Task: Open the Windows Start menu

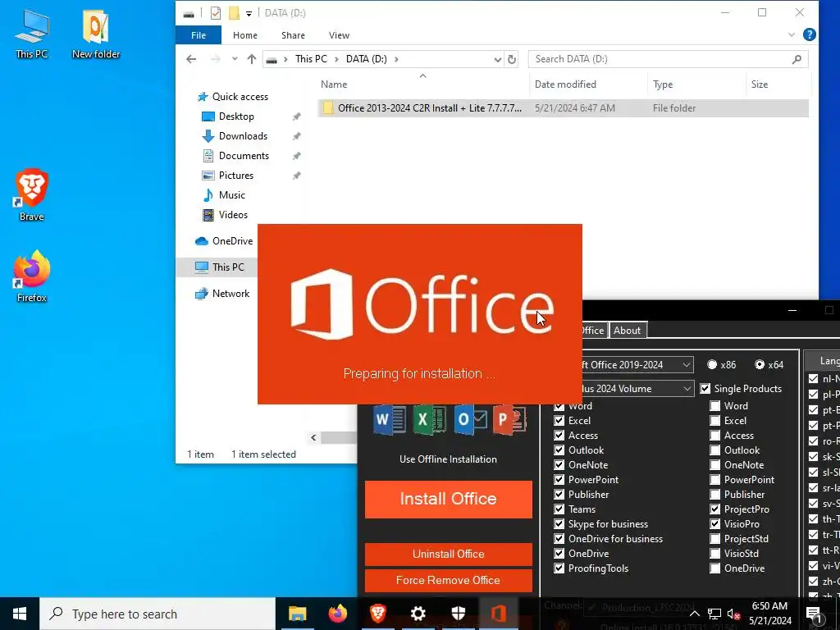Action: click(20, 614)
